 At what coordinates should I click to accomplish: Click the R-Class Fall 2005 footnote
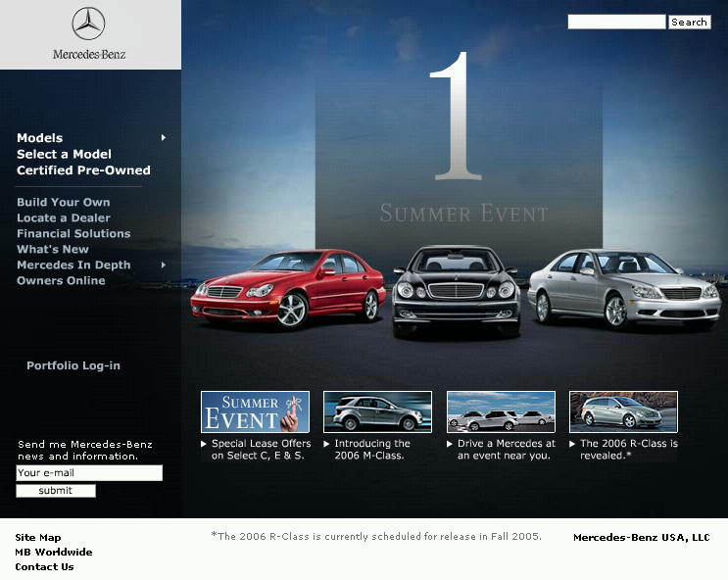pyautogui.click(x=376, y=536)
